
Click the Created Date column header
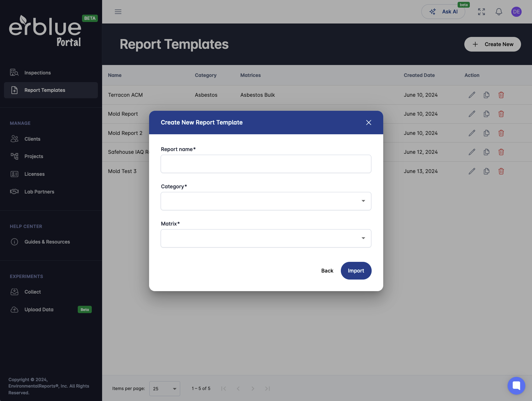[x=419, y=75]
